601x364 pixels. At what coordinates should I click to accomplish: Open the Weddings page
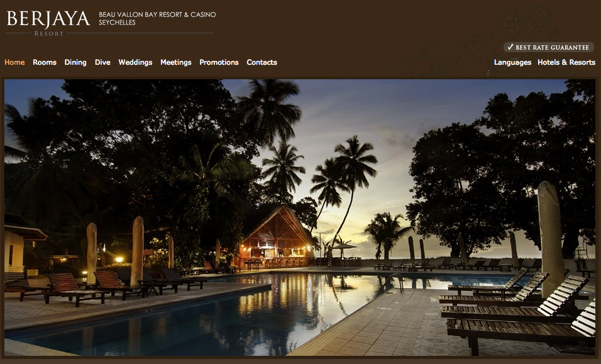(135, 62)
